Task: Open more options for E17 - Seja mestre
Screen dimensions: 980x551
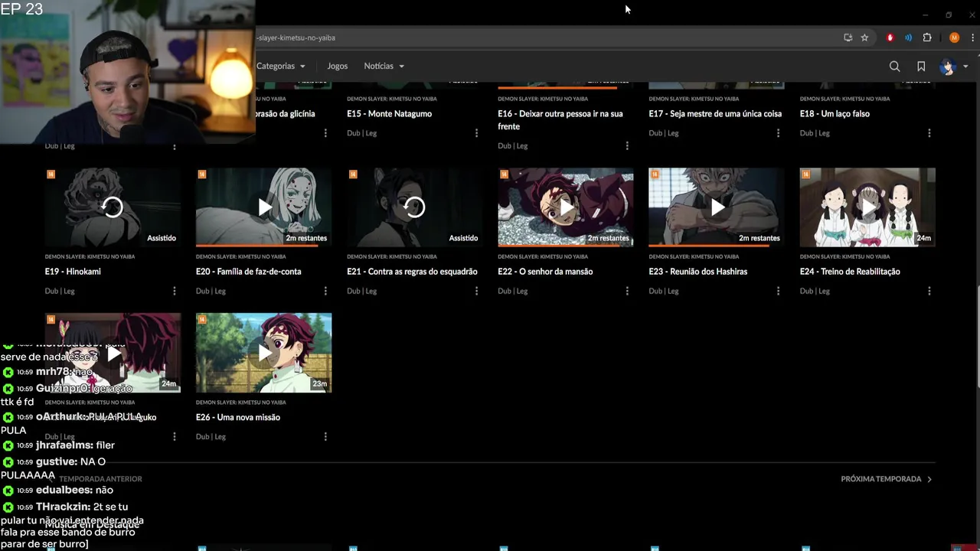Action: tap(778, 133)
